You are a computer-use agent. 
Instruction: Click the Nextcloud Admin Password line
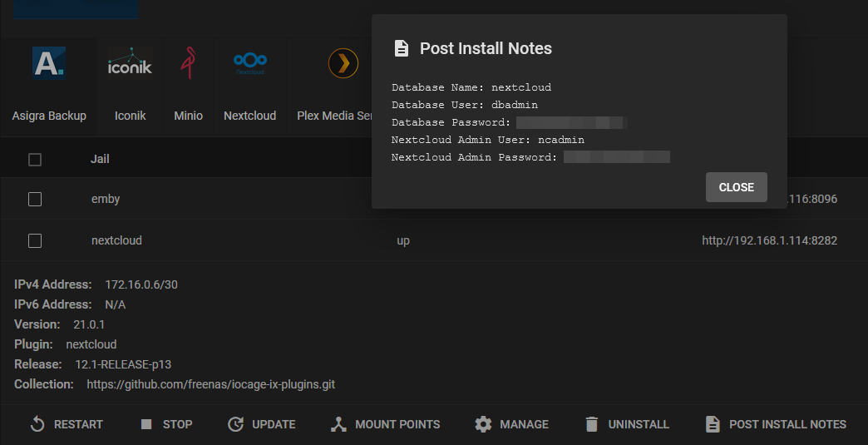tap(530, 157)
